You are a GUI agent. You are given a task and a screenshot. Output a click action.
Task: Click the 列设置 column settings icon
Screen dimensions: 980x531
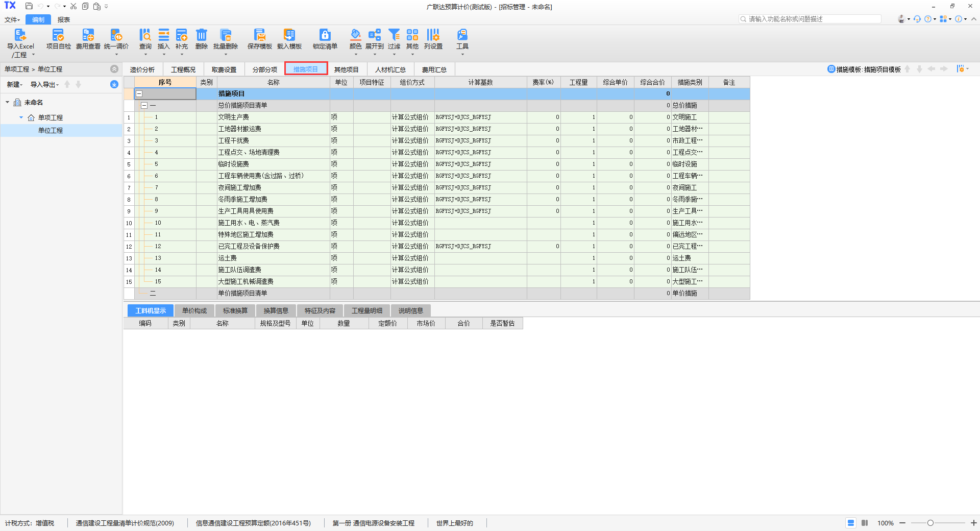[x=433, y=35]
